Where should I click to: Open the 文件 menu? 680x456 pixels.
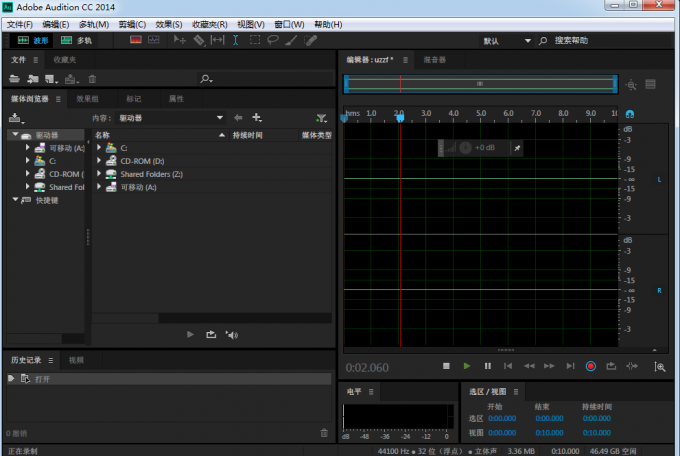[20, 25]
